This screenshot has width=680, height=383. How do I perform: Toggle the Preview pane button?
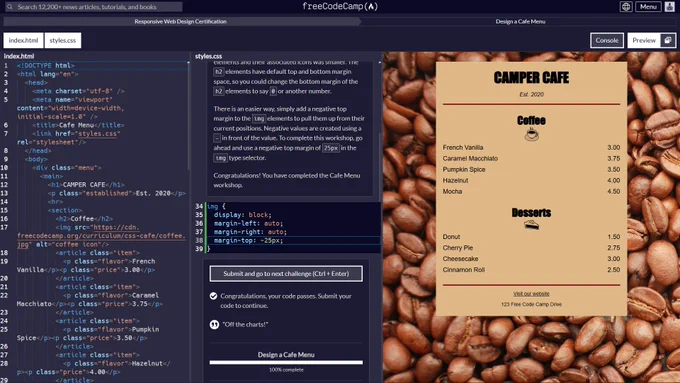pyautogui.click(x=644, y=40)
